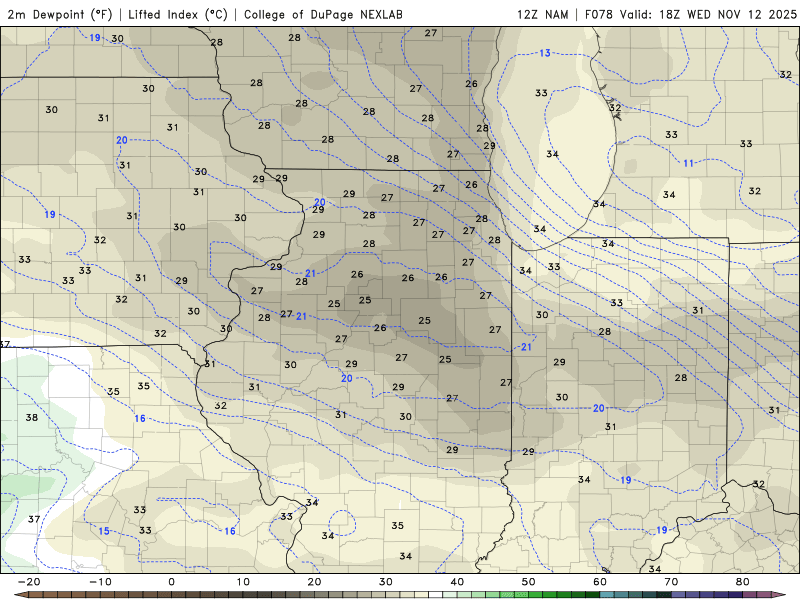Click the blue contour label 13
The width and height of the screenshot is (800, 600).
click(x=545, y=53)
